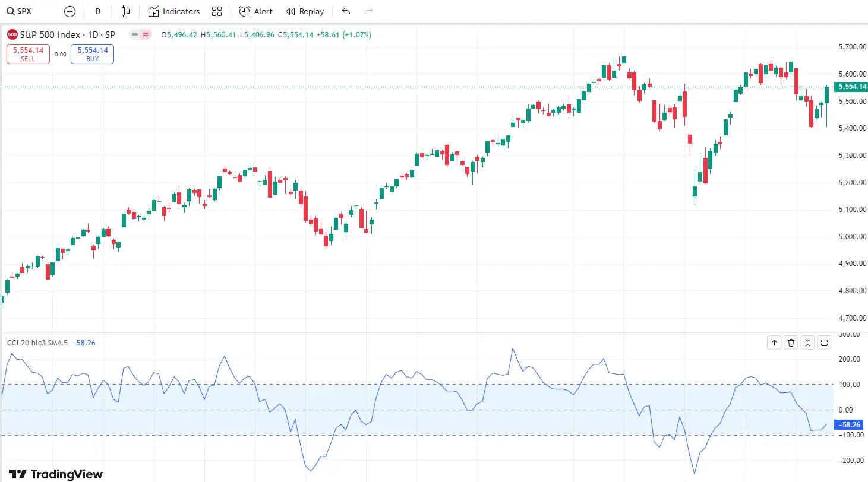
Task: Toggle the pink marker pill in the legend
Action: 146,34
